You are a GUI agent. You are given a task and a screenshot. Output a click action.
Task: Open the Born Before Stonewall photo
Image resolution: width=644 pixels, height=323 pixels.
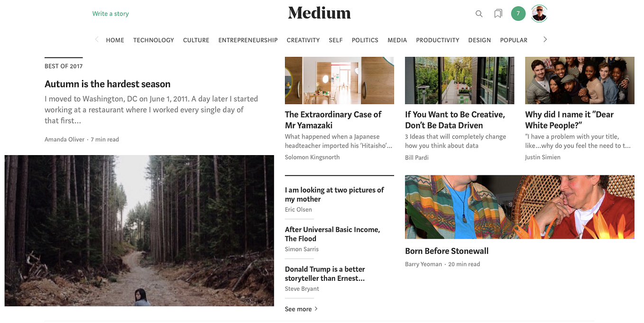[520, 207]
